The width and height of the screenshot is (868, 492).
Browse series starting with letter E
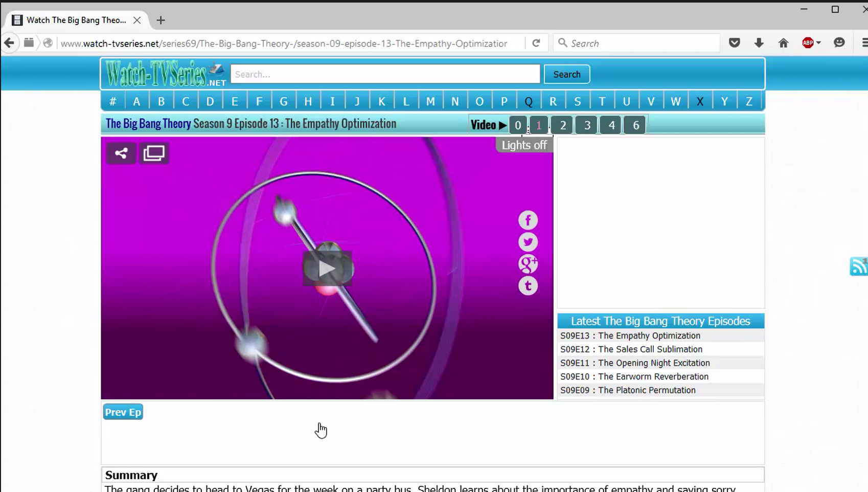click(x=235, y=101)
